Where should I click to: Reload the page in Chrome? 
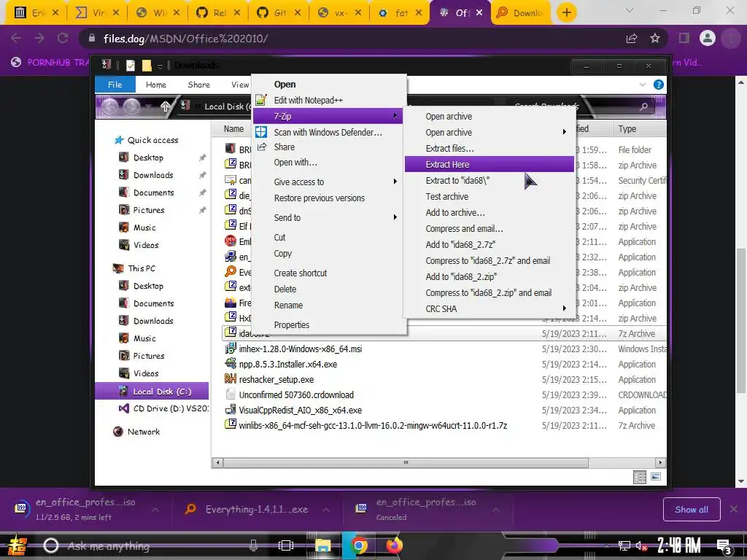coord(63,38)
